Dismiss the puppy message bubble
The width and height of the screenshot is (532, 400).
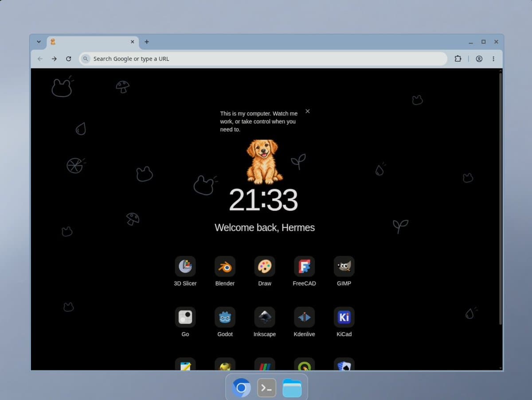coord(308,111)
